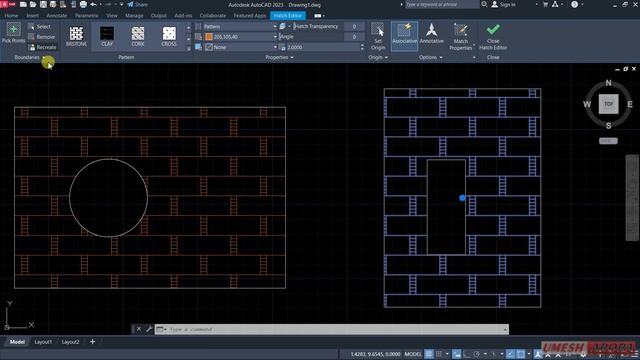Click the command line customize wrench icon
This screenshot has width=640, height=360.
pyautogui.click(x=149, y=329)
